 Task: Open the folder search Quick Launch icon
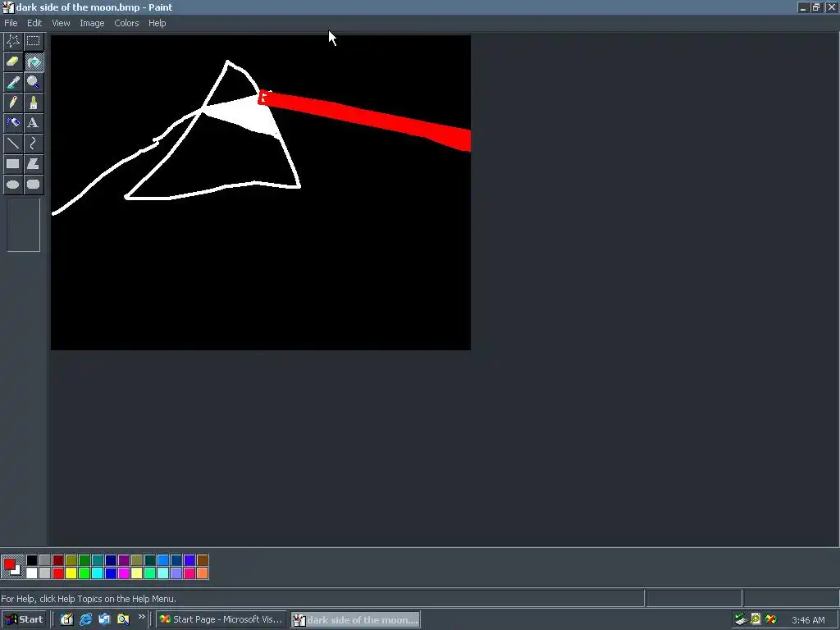tap(123, 620)
